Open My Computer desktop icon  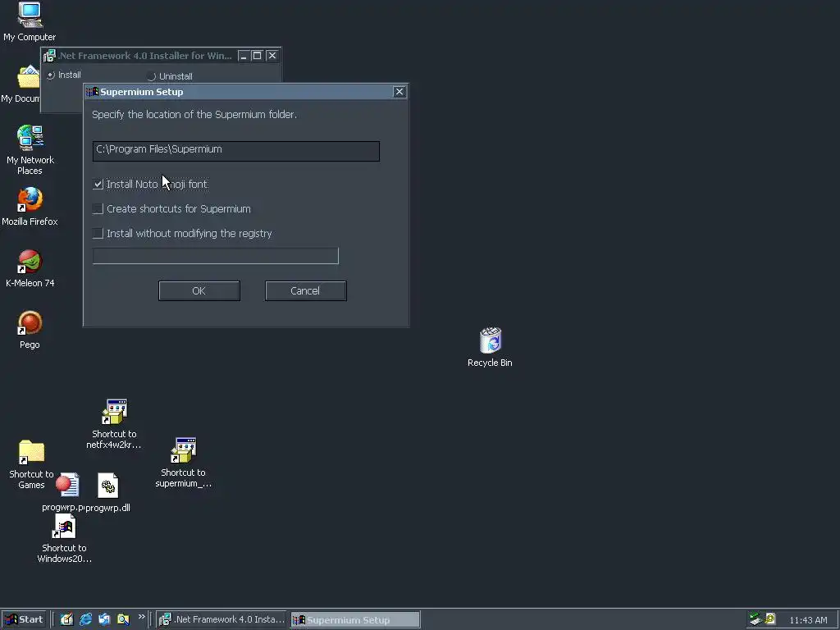click(30, 15)
